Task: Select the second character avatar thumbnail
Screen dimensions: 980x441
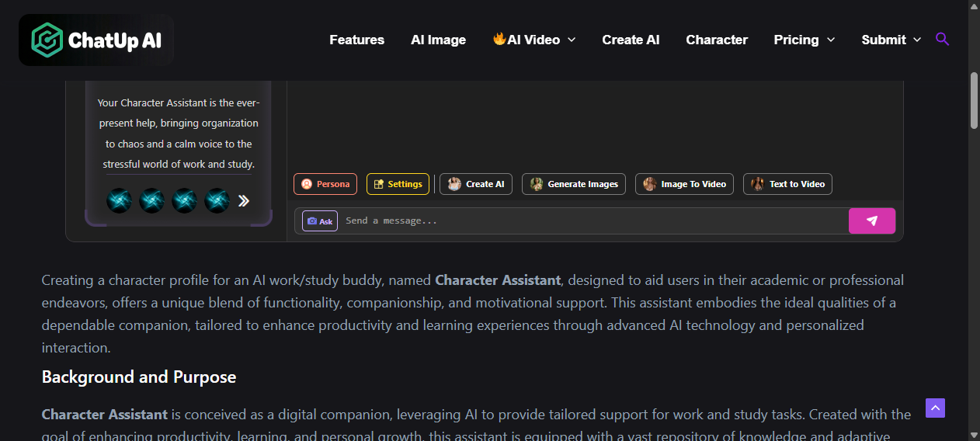Action: point(151,200)
